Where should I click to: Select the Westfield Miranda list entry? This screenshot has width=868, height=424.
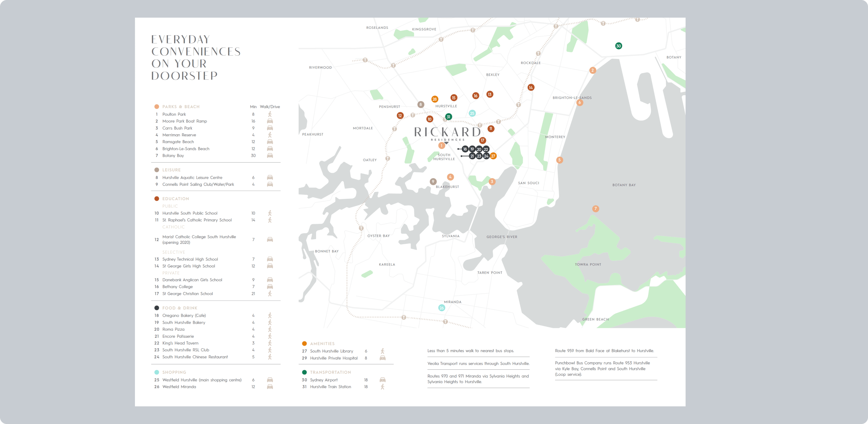(x=179, y=387)
